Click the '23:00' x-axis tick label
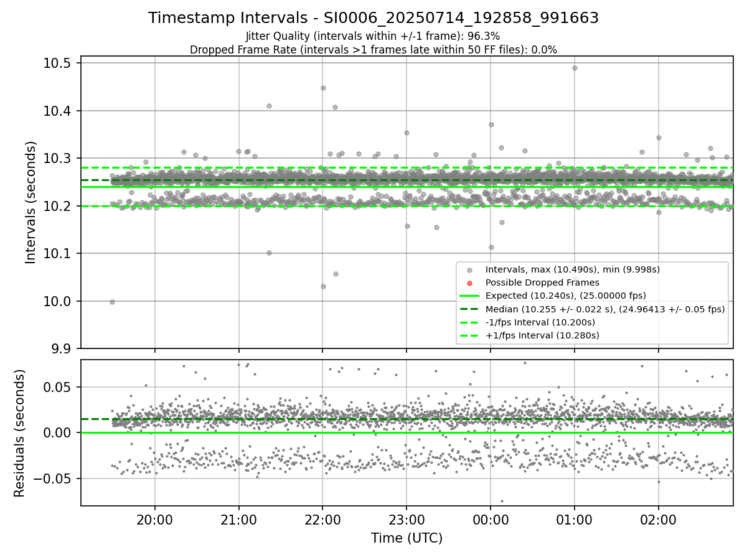Viewport: 747px width, 560px height. tap(406, 520)
